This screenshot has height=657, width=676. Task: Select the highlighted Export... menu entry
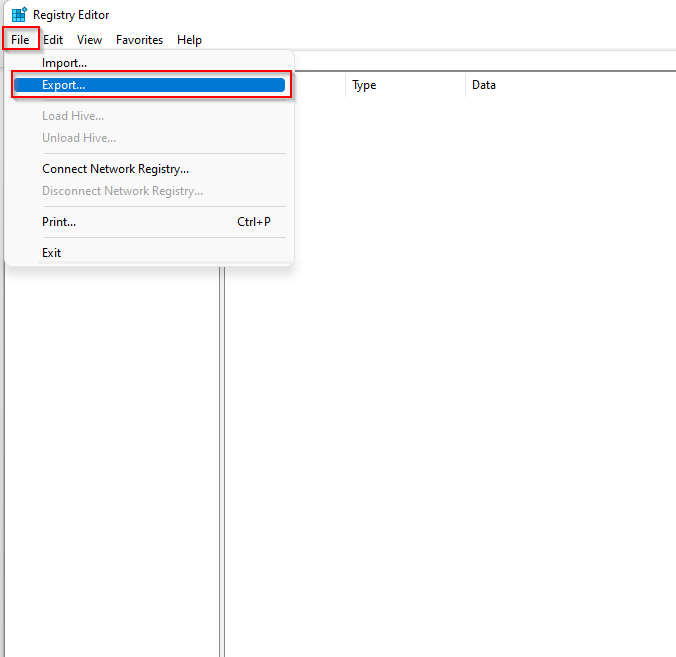point(64,85)
